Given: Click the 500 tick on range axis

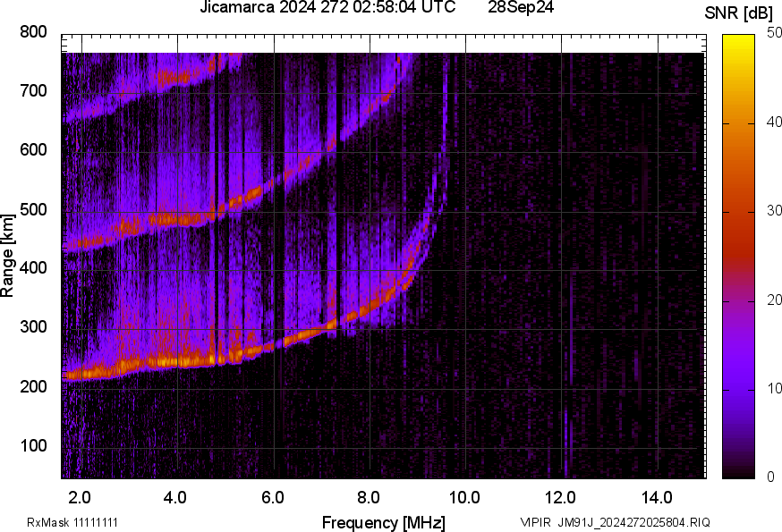Looking at the screenshot, I should [33, 210].
